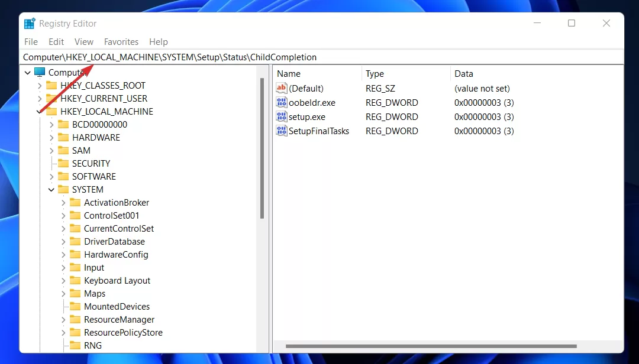Expand the SOFTWARE key
Viewport: 639px width, 364px height.
point(51,177)
